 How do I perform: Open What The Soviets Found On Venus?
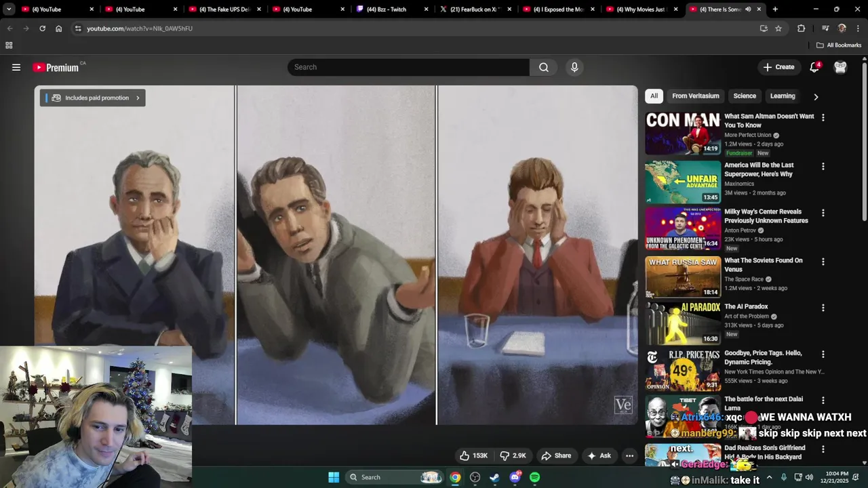click(764, 265)
